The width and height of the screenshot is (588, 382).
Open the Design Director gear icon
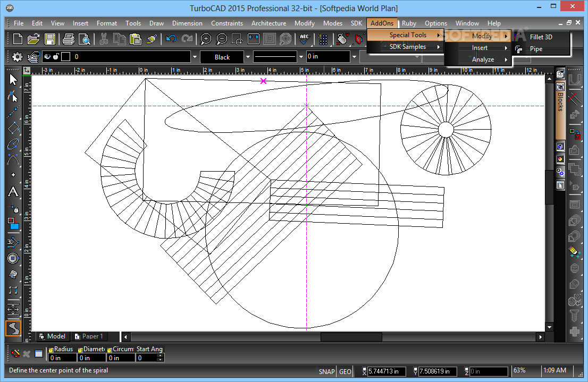click(17, 57)
